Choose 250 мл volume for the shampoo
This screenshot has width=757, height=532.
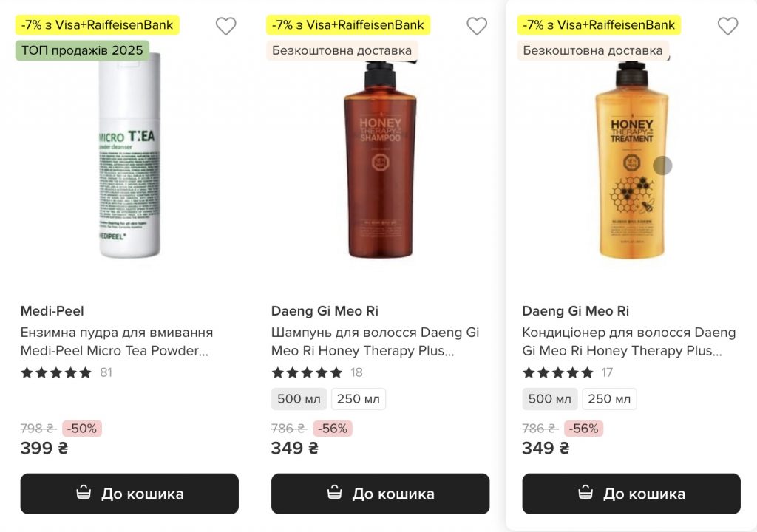pos(359,399)
